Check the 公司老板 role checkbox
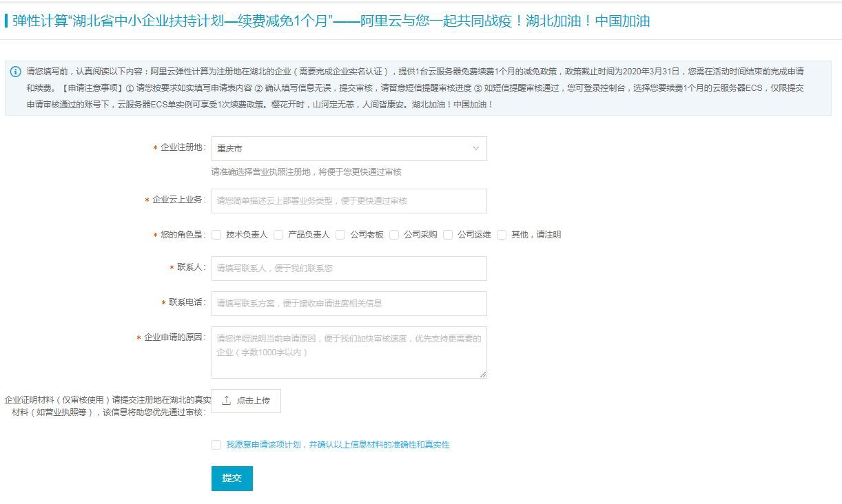Image resolution: width=842 pixels, height=504 pixels. pos(340,235)
